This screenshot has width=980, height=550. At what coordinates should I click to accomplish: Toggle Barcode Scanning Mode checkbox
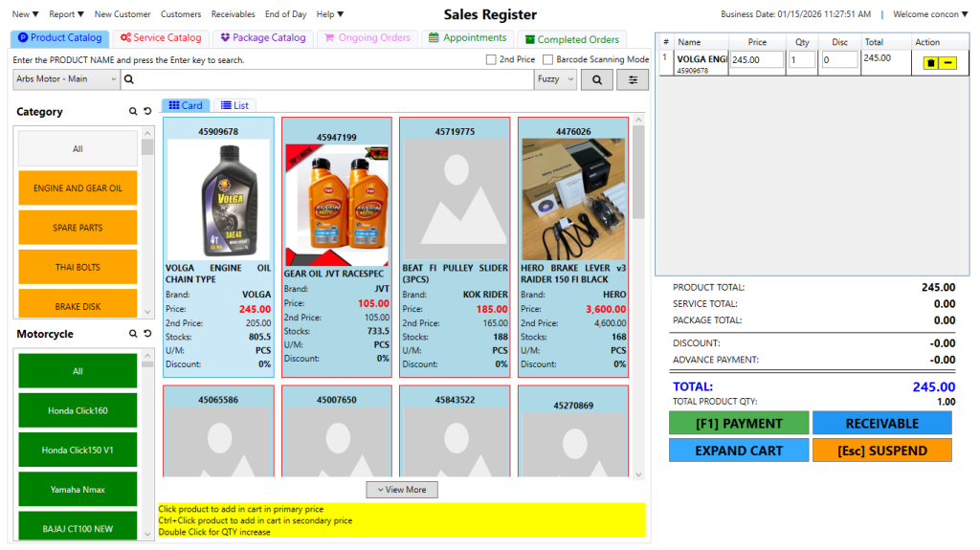coord(547,59)
